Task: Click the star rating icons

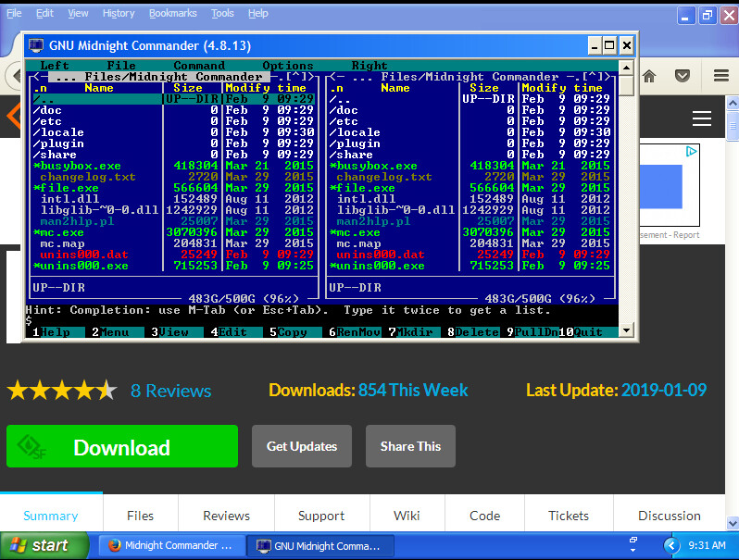Action: 62,390
